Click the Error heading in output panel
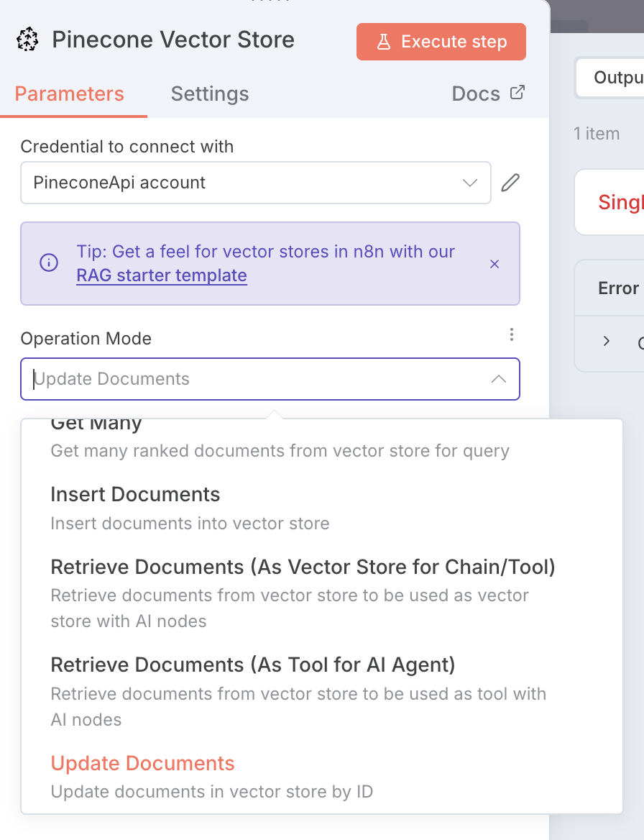Viewport: 644px width, 840px height. 618,288
